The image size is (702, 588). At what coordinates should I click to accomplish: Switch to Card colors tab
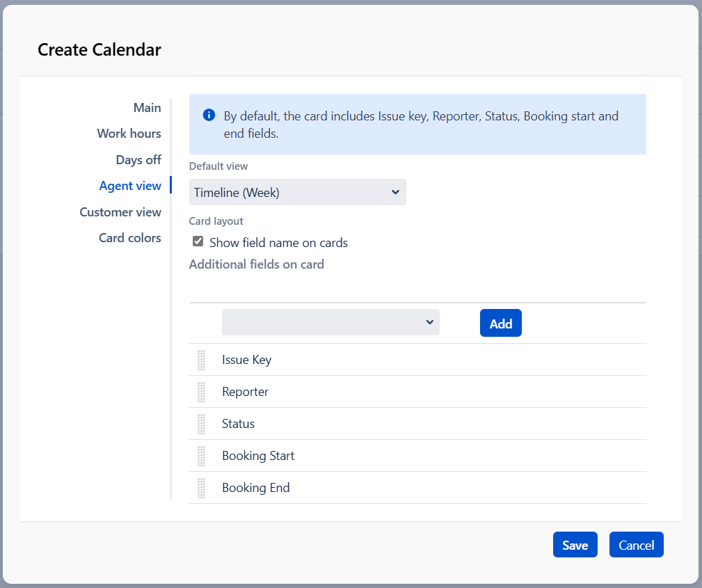pyautogui.click(x=130, y=238)
